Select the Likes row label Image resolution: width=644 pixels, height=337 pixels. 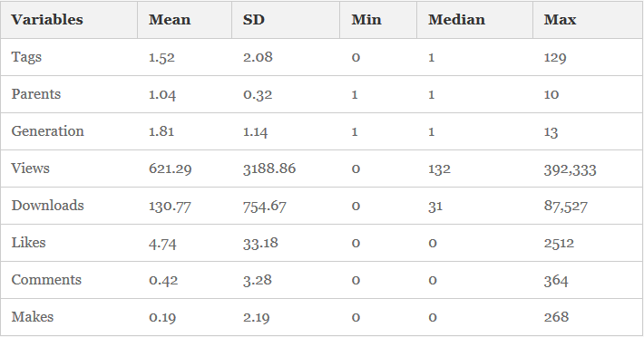click(29, 243)
